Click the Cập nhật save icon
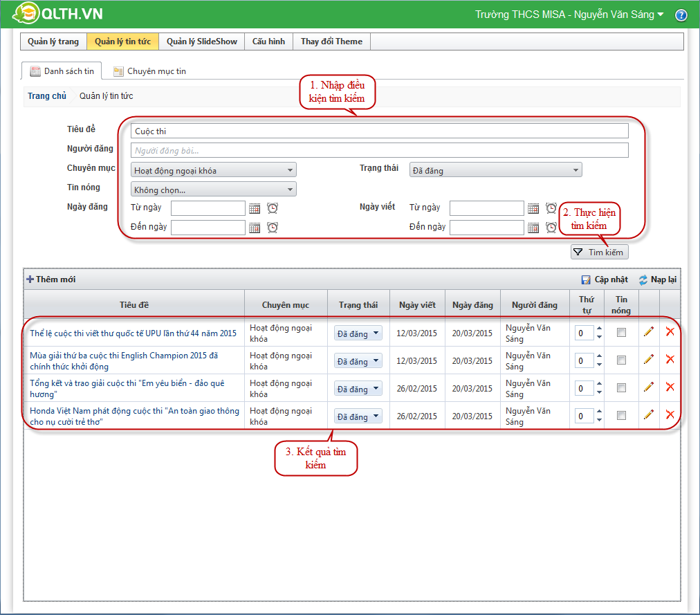Screen dimensions: 700x615 [586, 279]
